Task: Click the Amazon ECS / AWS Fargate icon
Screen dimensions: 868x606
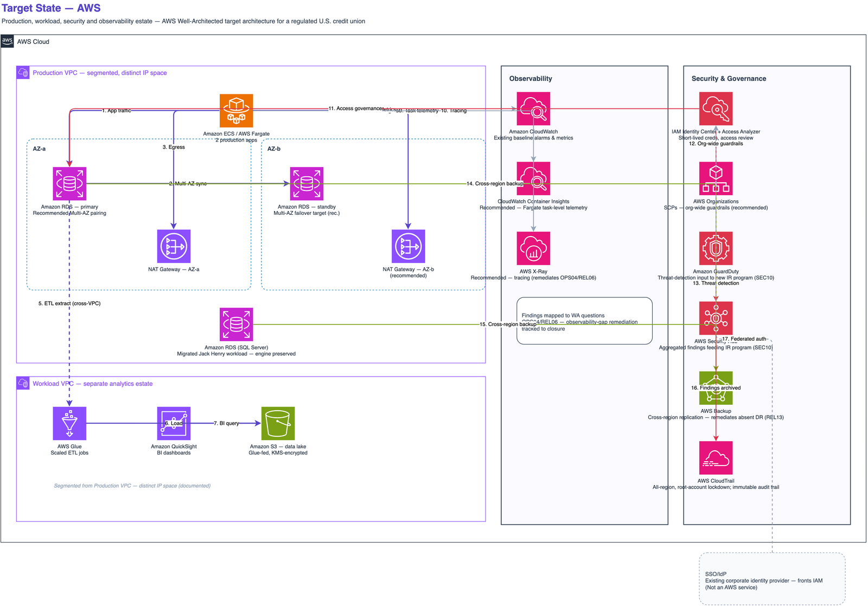Action: [236, 111]
